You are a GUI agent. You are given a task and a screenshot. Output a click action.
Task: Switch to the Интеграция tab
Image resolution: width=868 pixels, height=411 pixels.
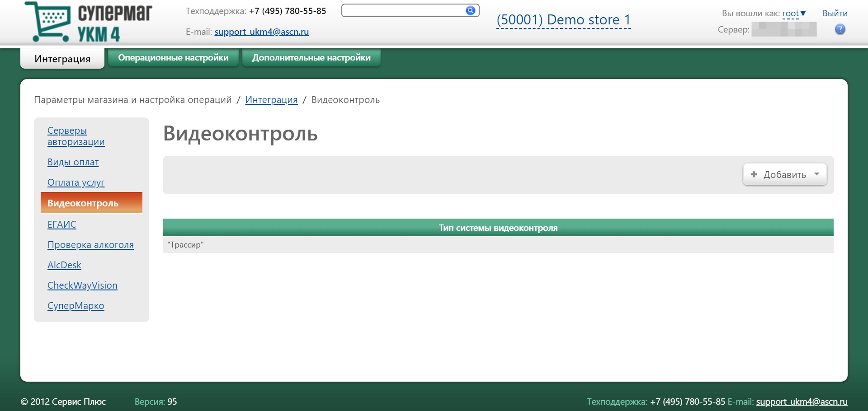tap(62, 59)
